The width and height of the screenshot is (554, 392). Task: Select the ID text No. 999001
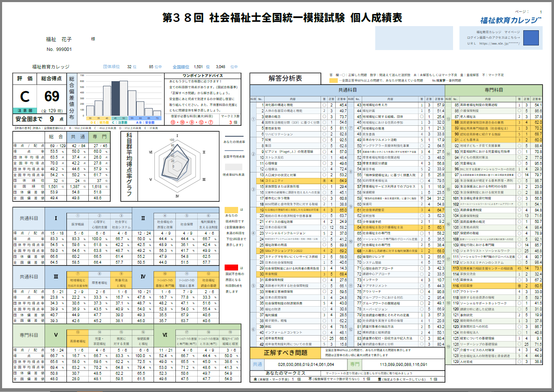(59, 49)
